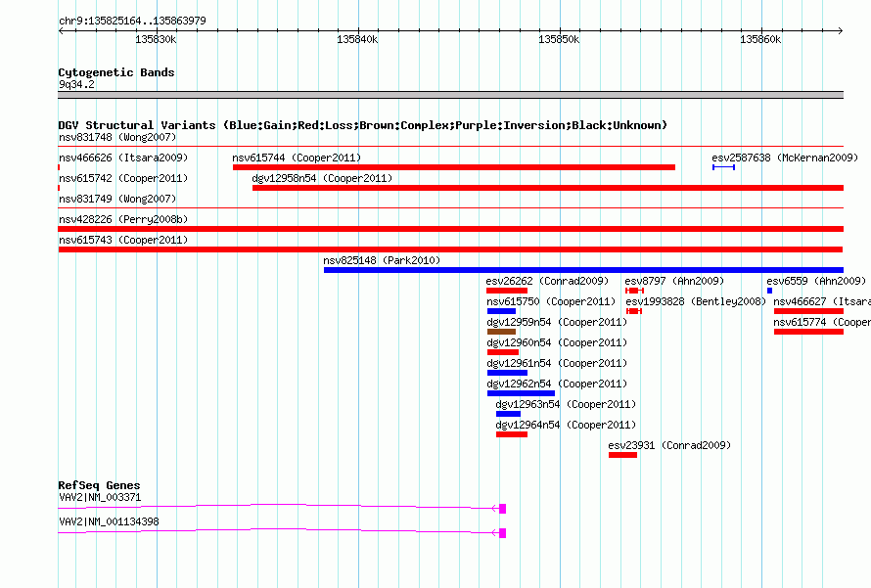Select the dgv12962n54 blue gain bar

pyautogui.click(x=521, y=393)
